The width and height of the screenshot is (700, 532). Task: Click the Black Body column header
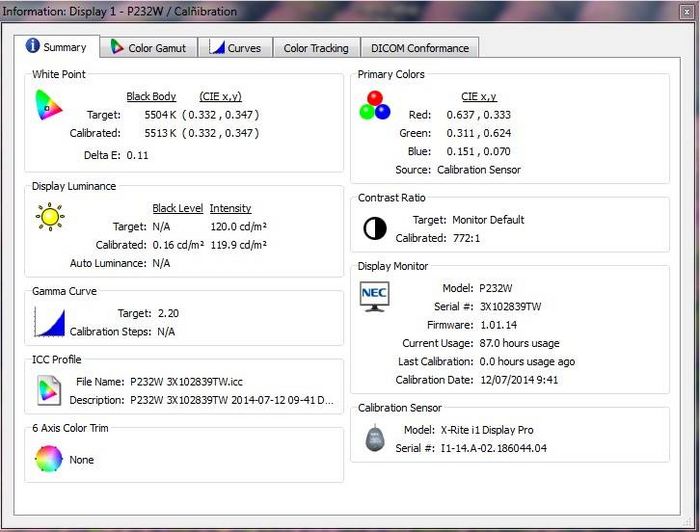tap(151, 97)
